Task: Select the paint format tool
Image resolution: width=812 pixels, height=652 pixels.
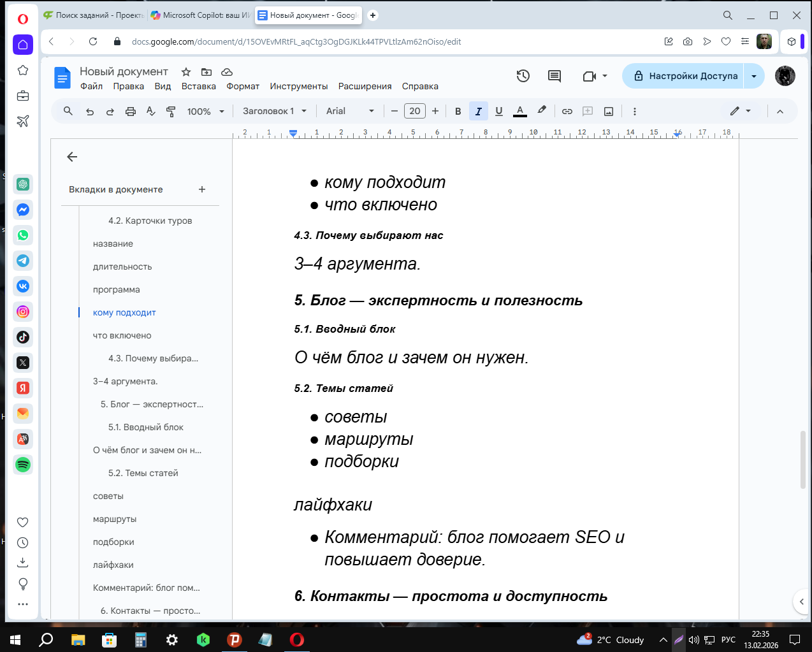Action: click(x=171, y=111)
